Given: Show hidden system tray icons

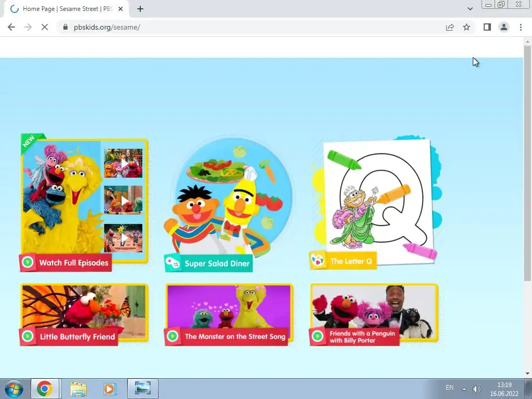Looking at the screenshot, I should point(464,389).
